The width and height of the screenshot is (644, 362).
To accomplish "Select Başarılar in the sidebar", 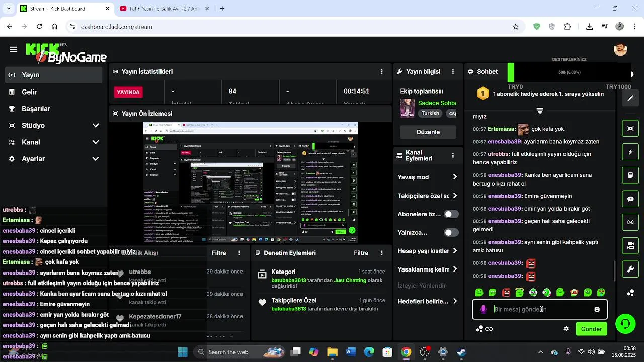I will pos(54,109).
